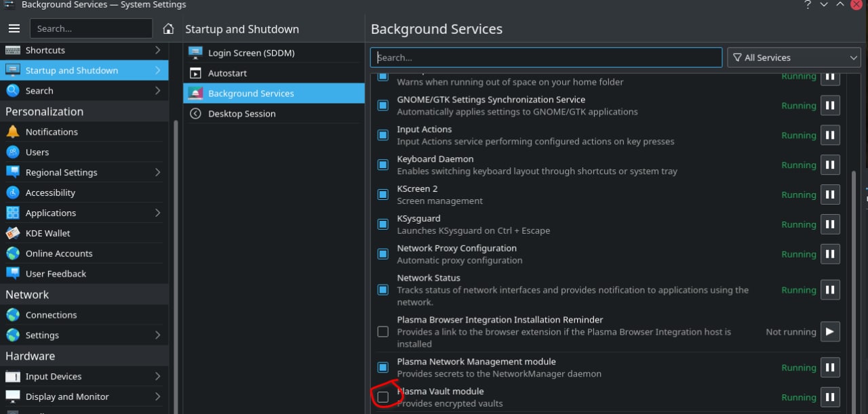This screenshot has height=414, width=868.
Task: Expand the Display and Monitor arrow
Action: [x=157, y=396]
